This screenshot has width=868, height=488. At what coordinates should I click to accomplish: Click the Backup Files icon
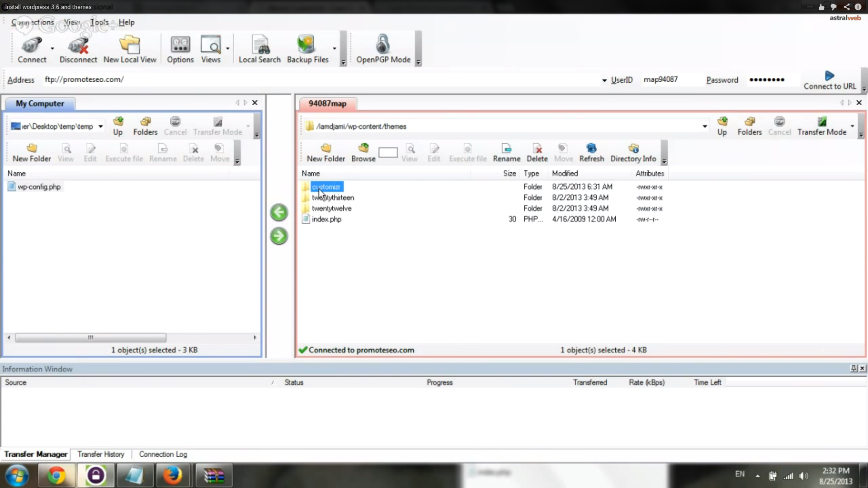point(307,49)
